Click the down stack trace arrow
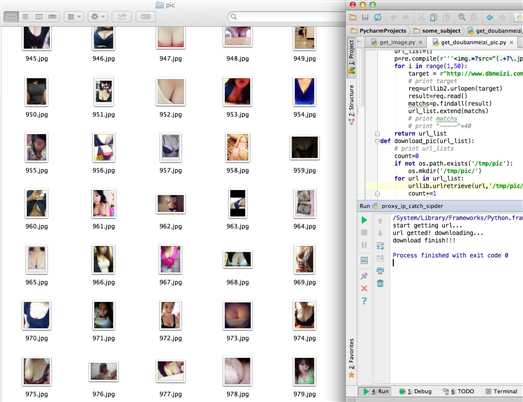Image resolution: width=523 pixels, height=402 pixels. click(380, 233)
